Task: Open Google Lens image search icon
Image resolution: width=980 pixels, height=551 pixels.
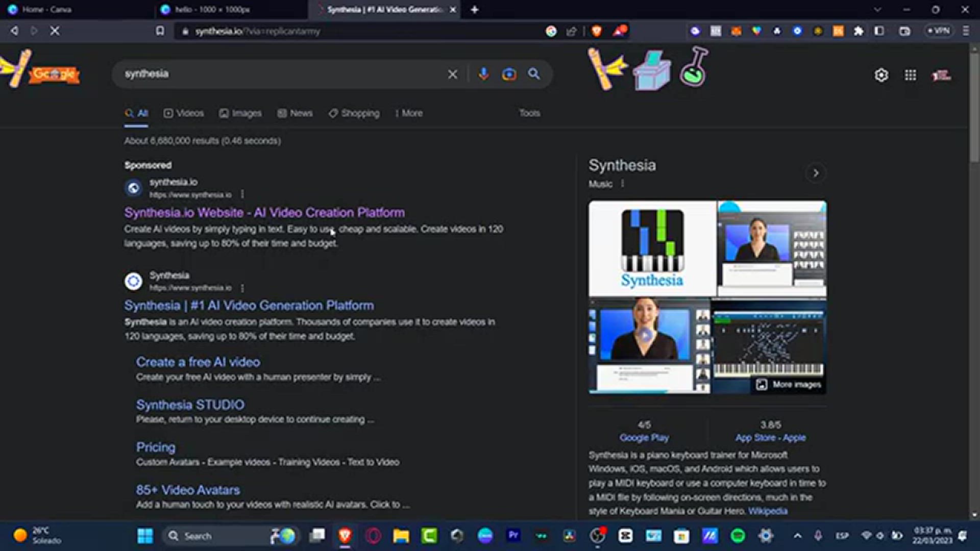Action: click(509, 74)
